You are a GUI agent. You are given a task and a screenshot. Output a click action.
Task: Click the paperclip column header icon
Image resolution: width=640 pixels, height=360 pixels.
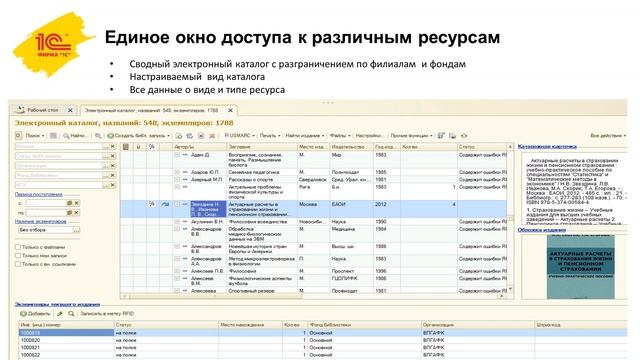tap(139, 147)
